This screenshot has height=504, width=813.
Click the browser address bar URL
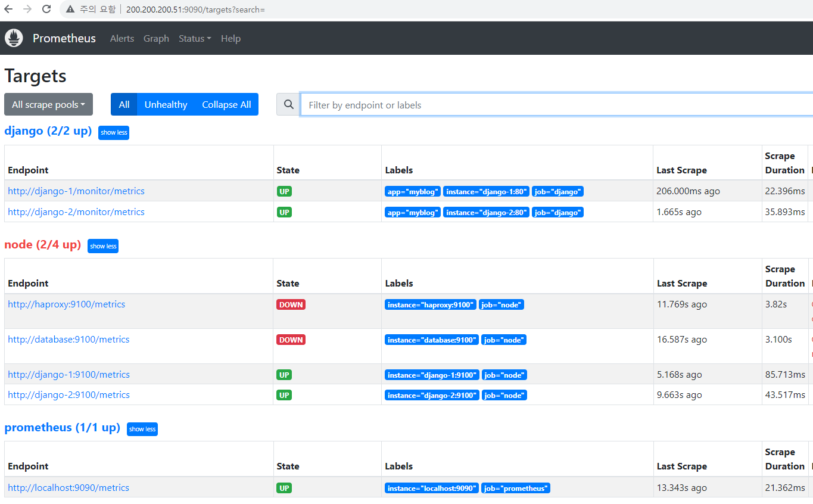(195, 10)
